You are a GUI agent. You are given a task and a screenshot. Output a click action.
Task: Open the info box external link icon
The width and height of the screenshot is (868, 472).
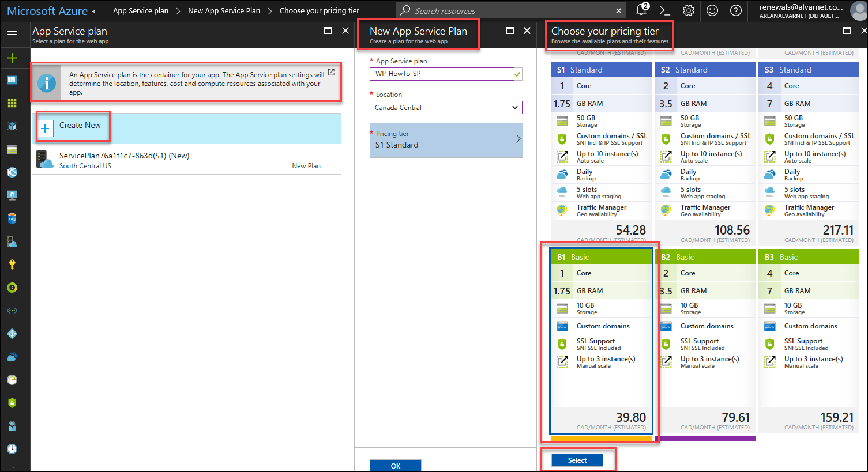[x=331, y=72]
